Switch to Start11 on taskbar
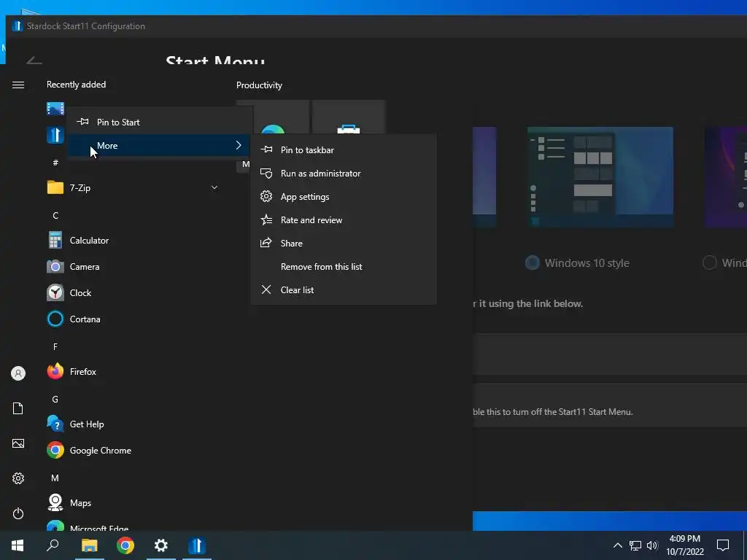 [197, 545]
